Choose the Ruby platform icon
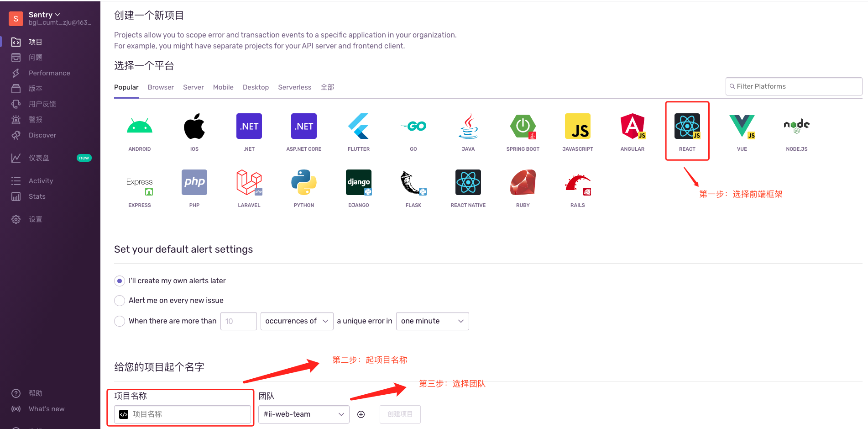 click(523, 182)
